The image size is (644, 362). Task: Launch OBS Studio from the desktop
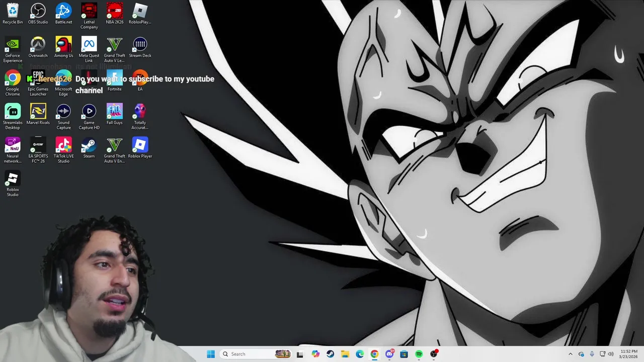pyautogui.click(x=38, y=14)
